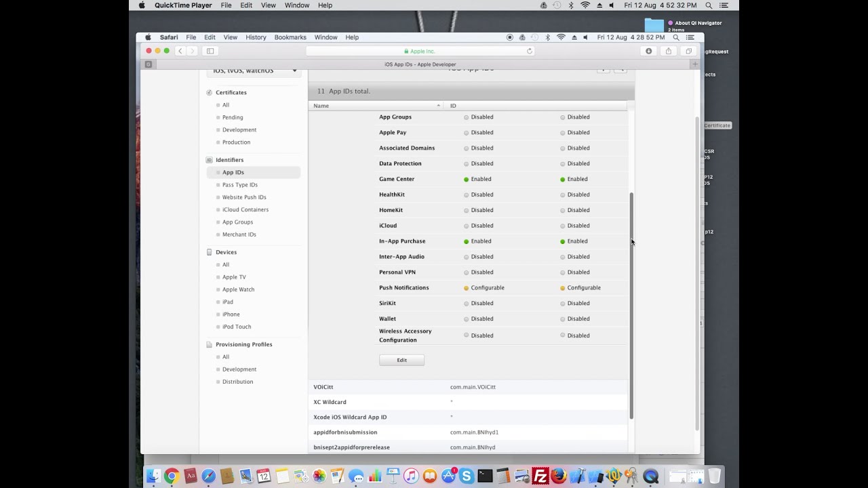Click Safari's forward arrow button
This screenshot has width=868, height=488.
pyautogui.click(x=193, y=51)
